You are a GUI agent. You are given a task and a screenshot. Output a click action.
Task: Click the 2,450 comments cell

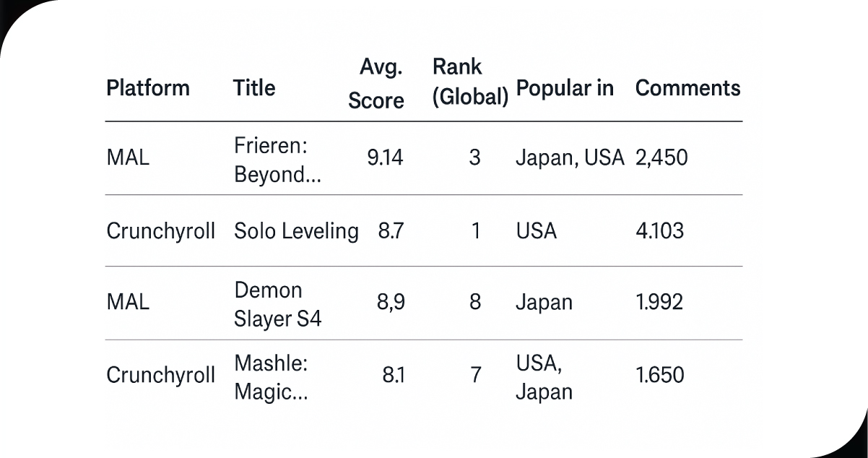pos(661,158)
